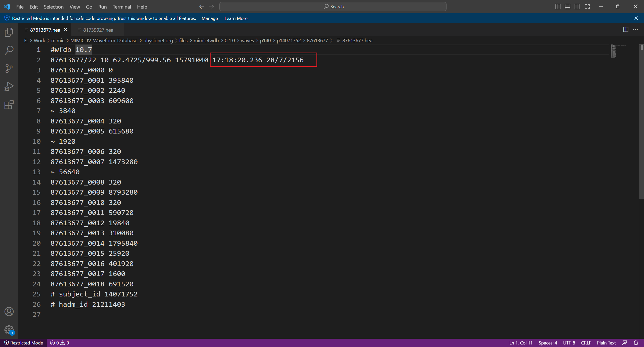Image resolution: width=644 pixels, height=347 pixels.
Task: Click the Learn More link
Action: point(236,18)
